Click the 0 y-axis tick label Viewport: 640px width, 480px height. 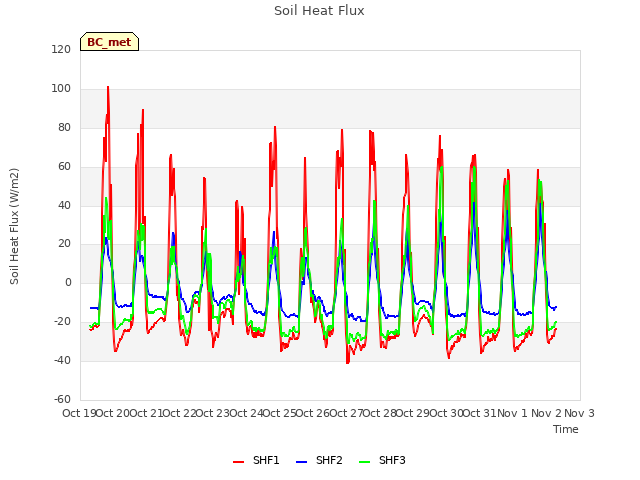tap(68, 282)
